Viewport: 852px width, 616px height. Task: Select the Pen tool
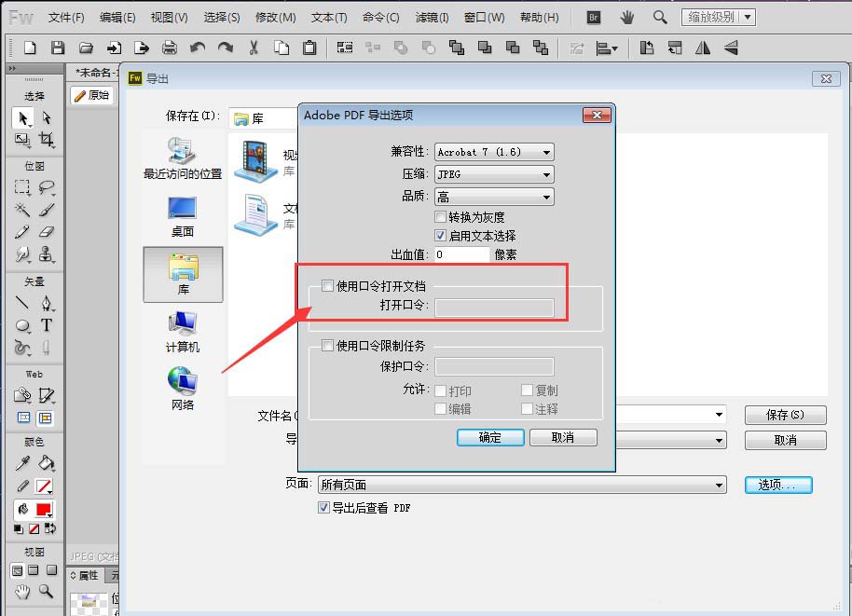[47, 303]
